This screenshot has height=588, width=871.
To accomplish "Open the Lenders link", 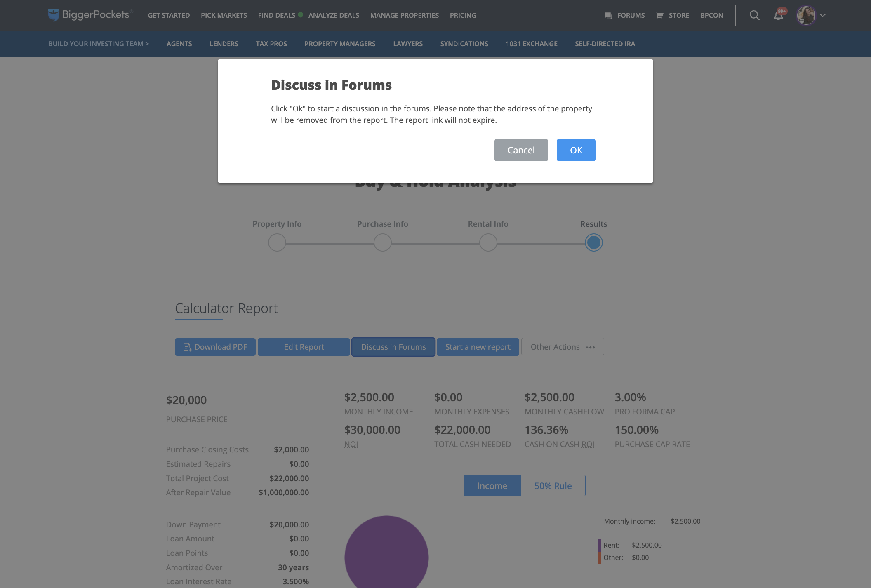I will pyautogui.click(x=224, y=44).
